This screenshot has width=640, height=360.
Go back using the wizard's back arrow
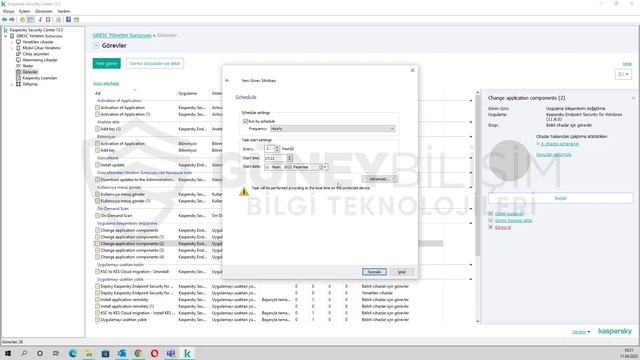[227, 80]
